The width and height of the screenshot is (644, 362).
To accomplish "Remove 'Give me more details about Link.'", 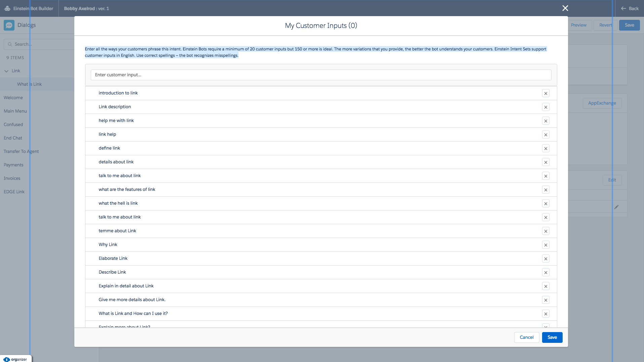I will point(545,300).
